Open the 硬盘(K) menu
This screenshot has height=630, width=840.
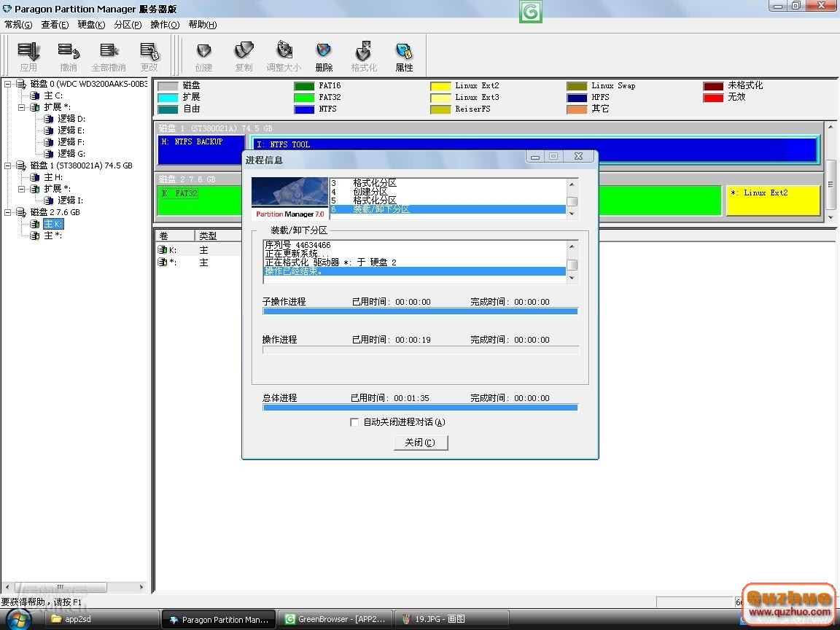tap(91, 25)
